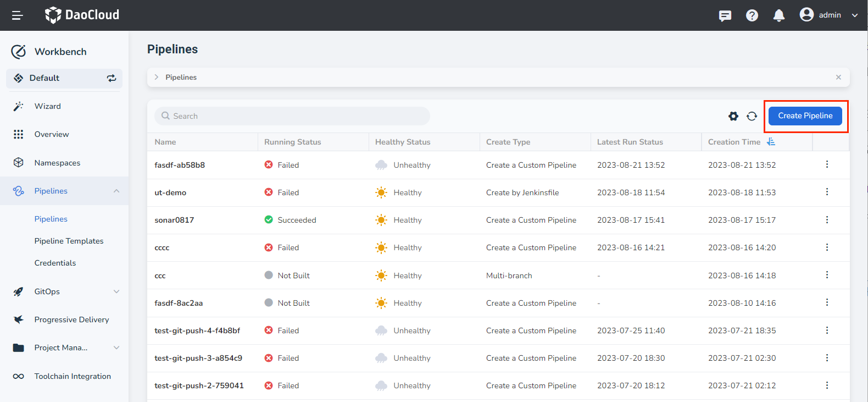Open the notifications bell
Viewport: 868px width, 402px height.
tap(779, 15)
